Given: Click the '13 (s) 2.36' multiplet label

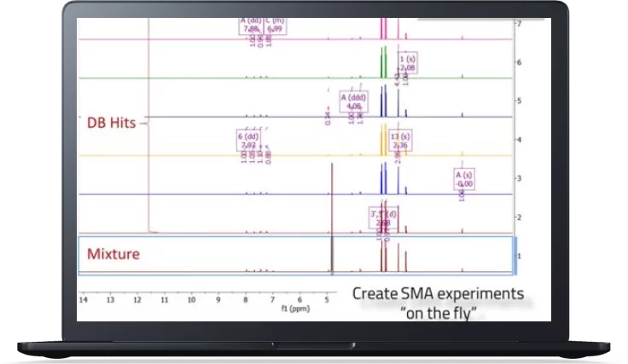Looking at the screenshot, I should tap(400, 141).
